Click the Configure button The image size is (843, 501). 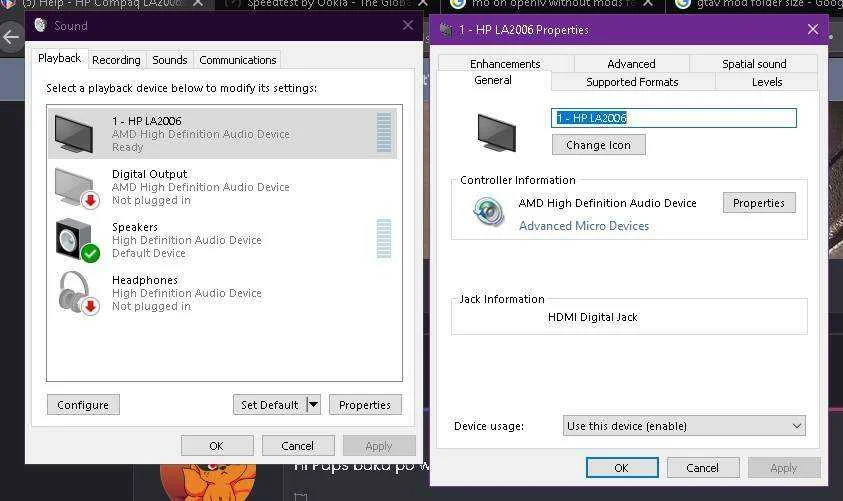(x=83, y=405)
